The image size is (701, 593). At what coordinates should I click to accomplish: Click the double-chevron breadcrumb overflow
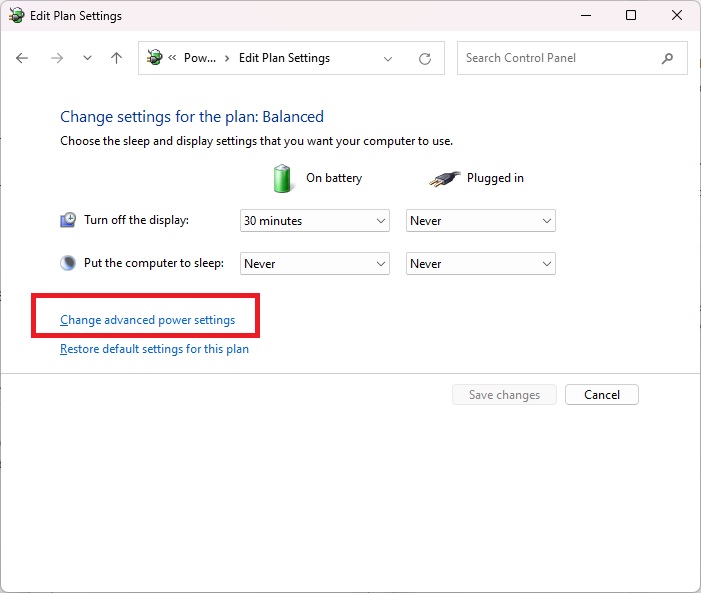(x=172, y=58)
